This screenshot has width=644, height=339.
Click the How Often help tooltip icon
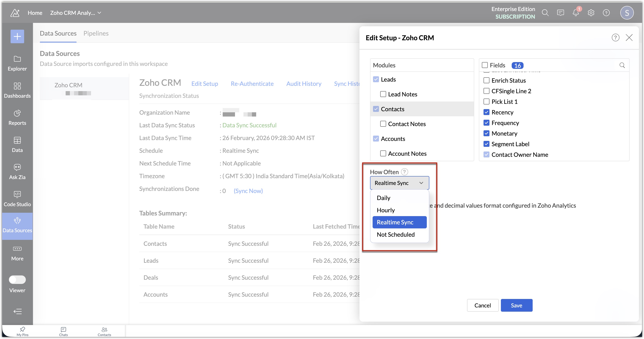click(405, 172)
